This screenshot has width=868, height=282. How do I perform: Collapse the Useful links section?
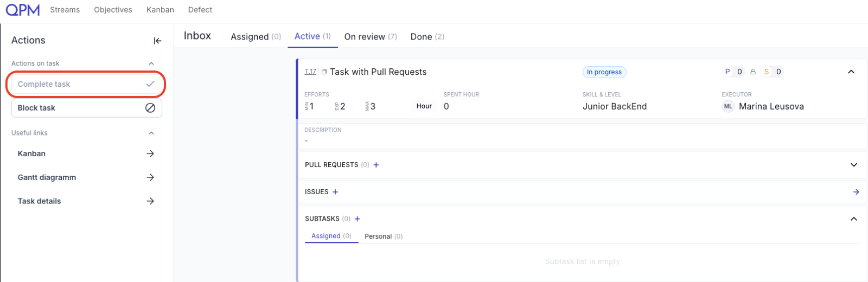(151, 133)
